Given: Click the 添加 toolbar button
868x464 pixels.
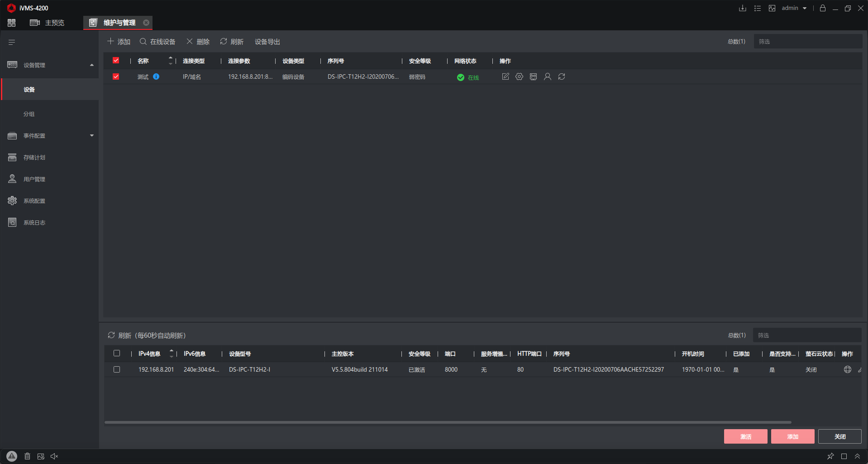Looking at the screenshot, I should point(119,42).
